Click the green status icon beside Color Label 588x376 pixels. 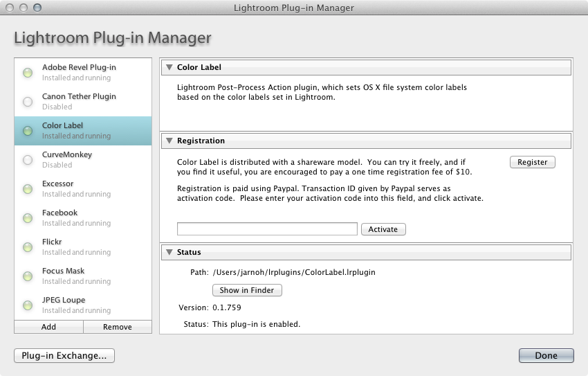tap(28, 131)
